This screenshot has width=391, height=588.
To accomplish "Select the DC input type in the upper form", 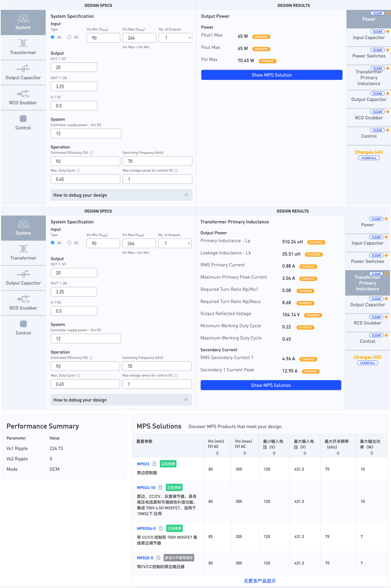I will pyautogui.click(x=70, y=37).
